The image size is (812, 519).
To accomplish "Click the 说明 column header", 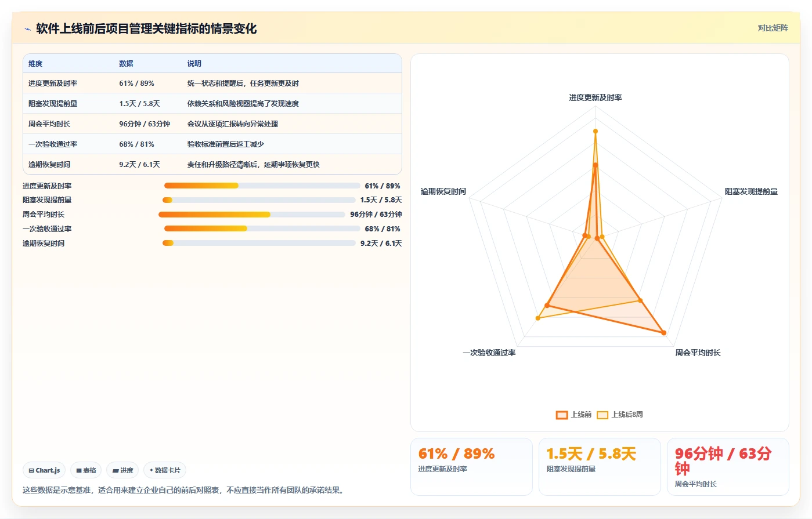I will (194, 64).
